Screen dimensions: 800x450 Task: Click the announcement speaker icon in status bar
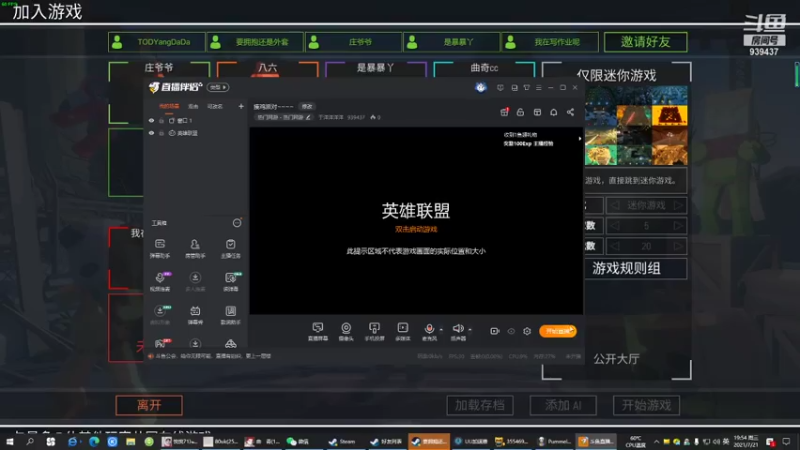(x=151, y=356)
